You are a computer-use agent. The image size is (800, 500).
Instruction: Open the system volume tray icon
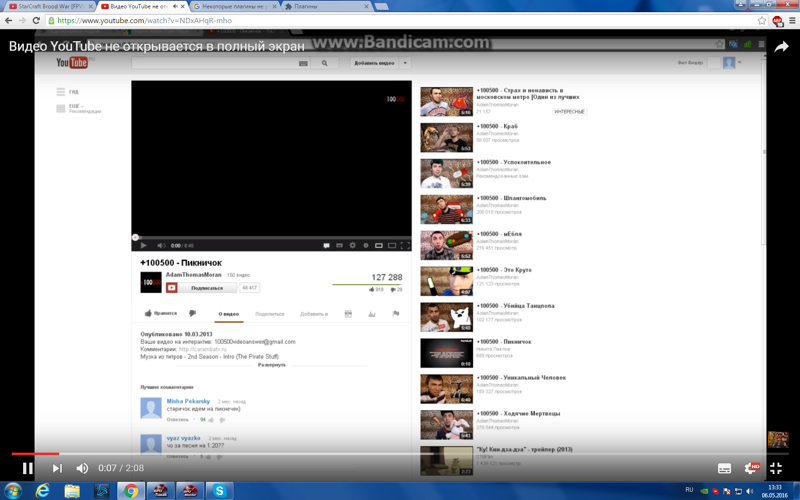[x=749, y=491]
